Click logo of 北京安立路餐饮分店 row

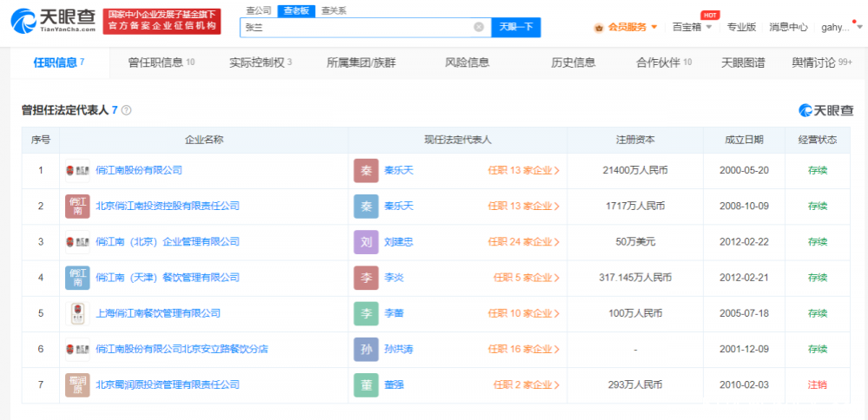(x=77, y=349)
